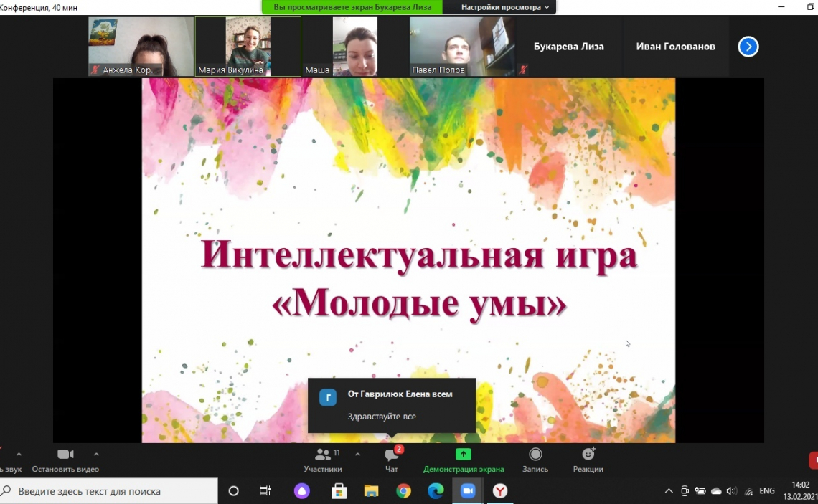Switch the ENG input language indicator
The image size is (818, 504).
point(767,491)
